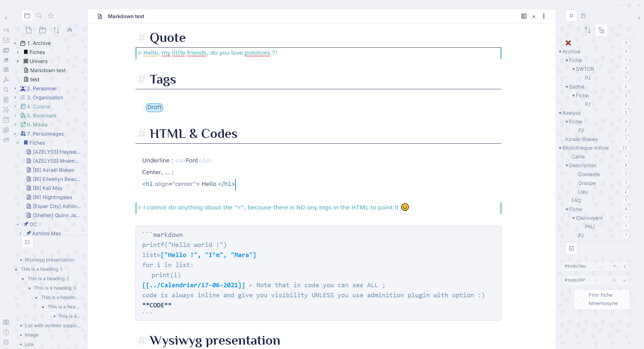Click the Draft tag
The width and height of the screenshot is (644, 349).
pyautogui.click(x=154, y=107)
